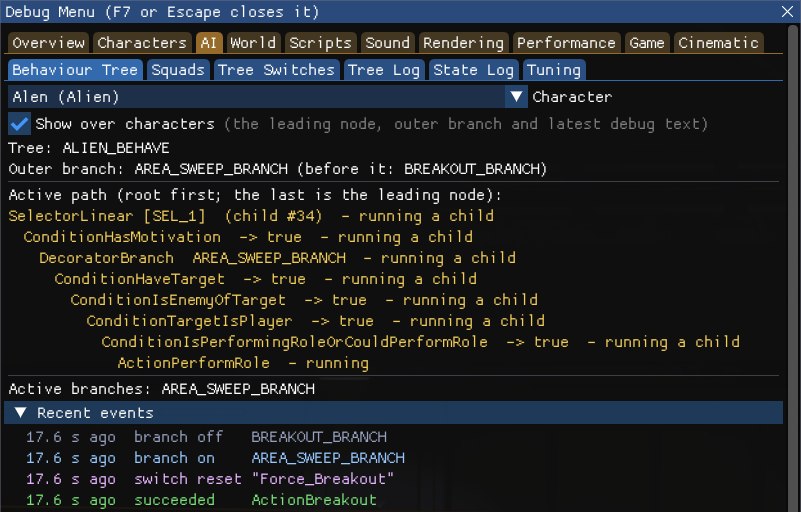Select the ConditionIsEnemyOfTarget node row
Image resolution: width=801 pixels, height=512 pixels.
click(x=304, y=300)
